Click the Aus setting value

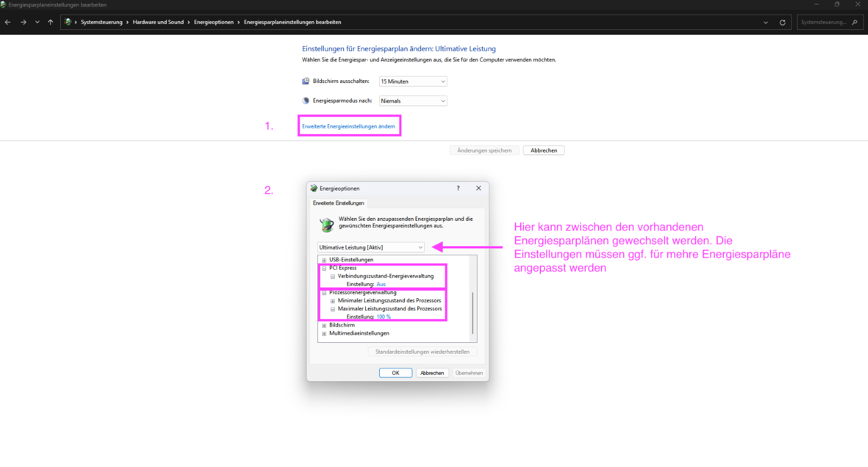tap(381, 284)
